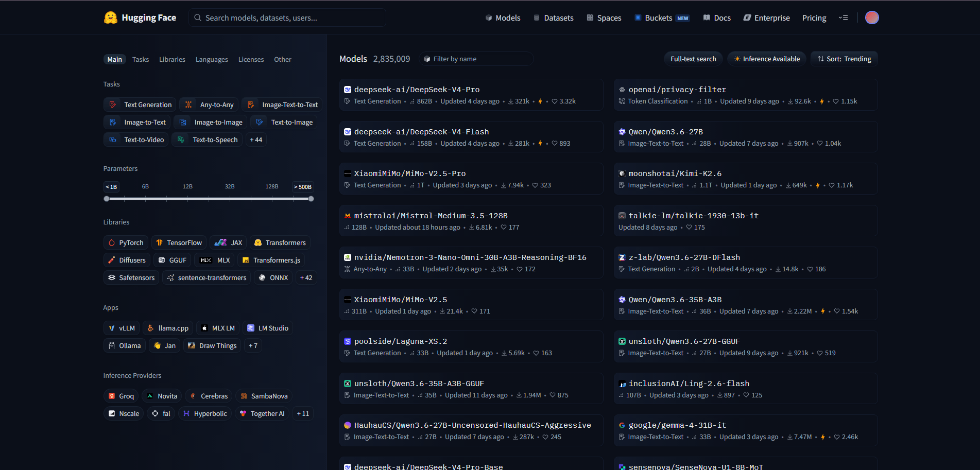The height and width of the screenshot is (470, 980).
Task: Click the left handle of parameters slider
Action: [107, 199]
